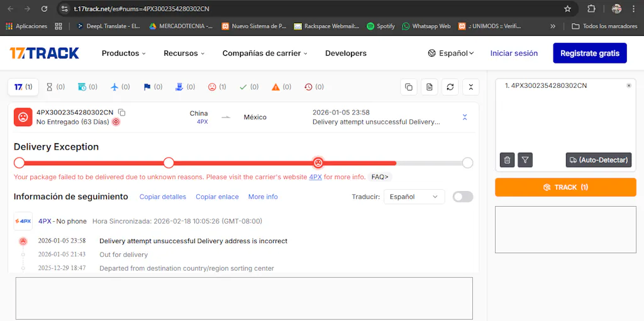The height and width of the screenshot is (321, 644).
Task: Open the Español translation dropdown
Action: [414, 197]
